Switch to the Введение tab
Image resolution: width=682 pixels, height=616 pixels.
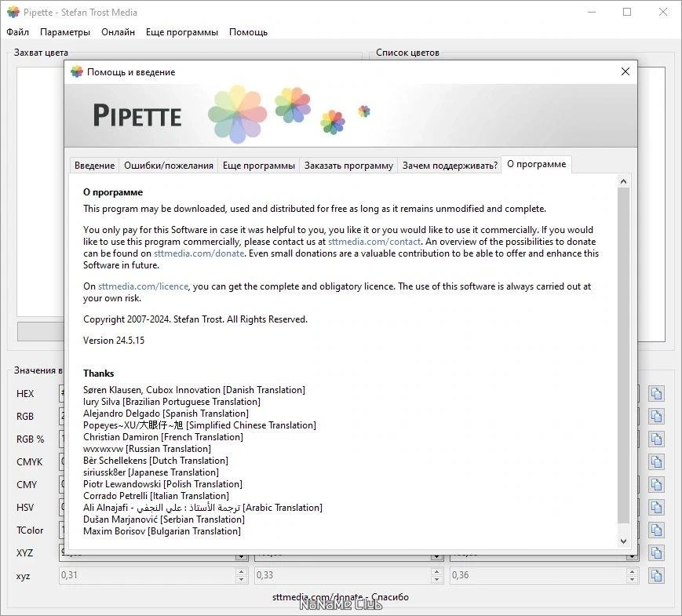(x=94, y=166)
